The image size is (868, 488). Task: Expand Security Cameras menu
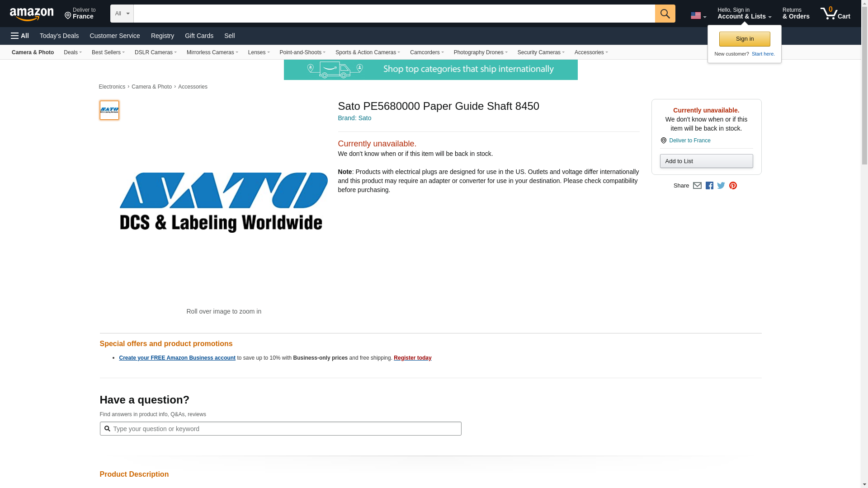point(541,52)
